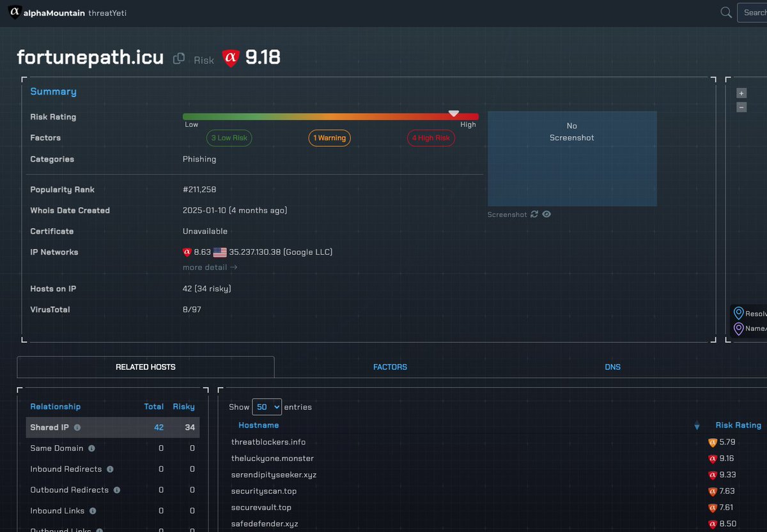This screenshot has height=532, width=767.
Task: Click the VirusTotal 8/97 value
Action: 192,310
